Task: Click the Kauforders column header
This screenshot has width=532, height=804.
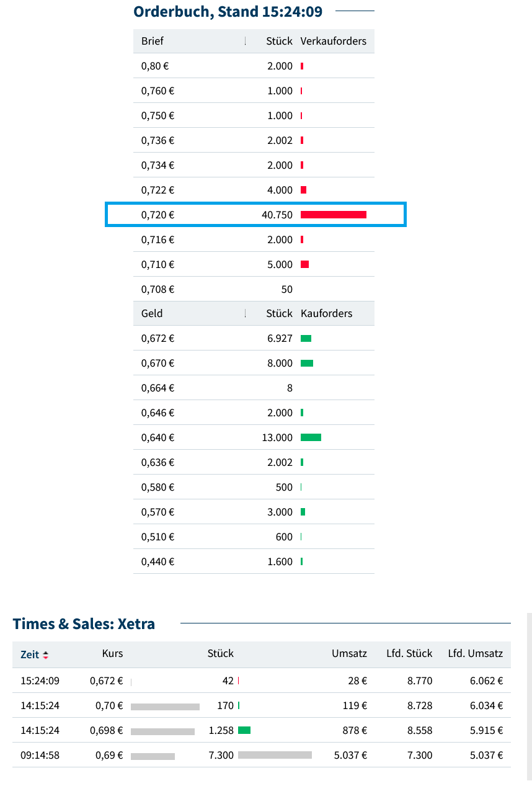Action: tap(326, 313)
